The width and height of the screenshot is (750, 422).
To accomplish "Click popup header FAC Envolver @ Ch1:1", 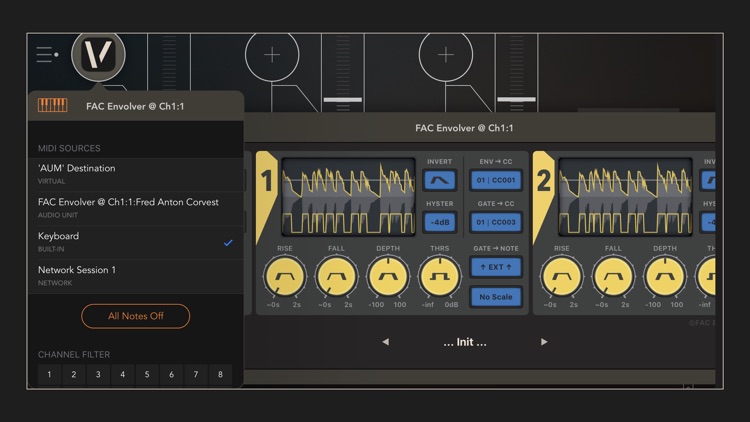I will pos(135,106).
